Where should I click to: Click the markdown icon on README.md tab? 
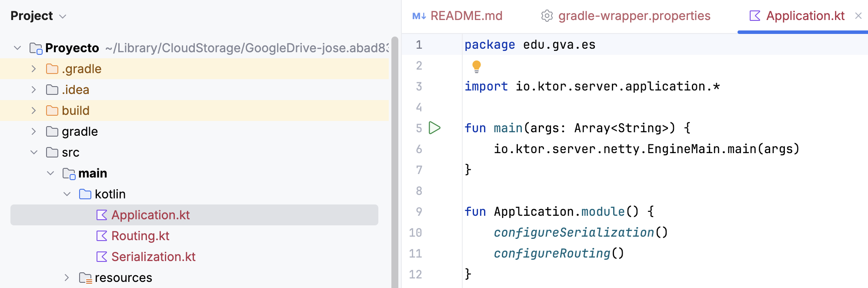pyautogui.click(x=419, y=16)
